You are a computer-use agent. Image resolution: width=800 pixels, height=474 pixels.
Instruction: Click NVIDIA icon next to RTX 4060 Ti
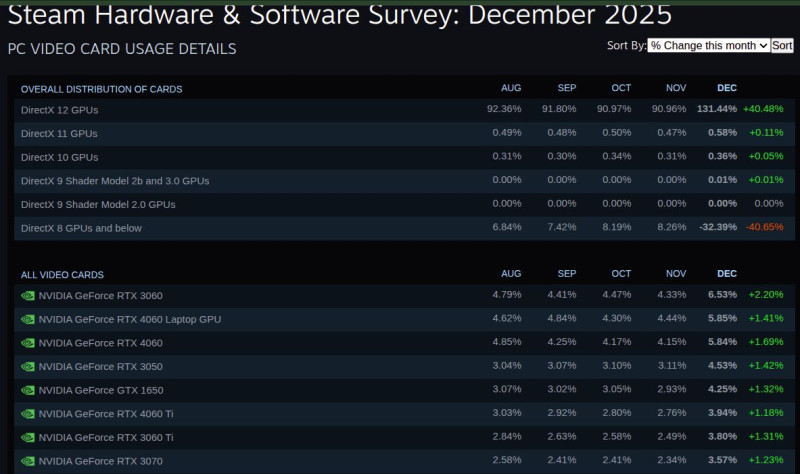(28, 414)
